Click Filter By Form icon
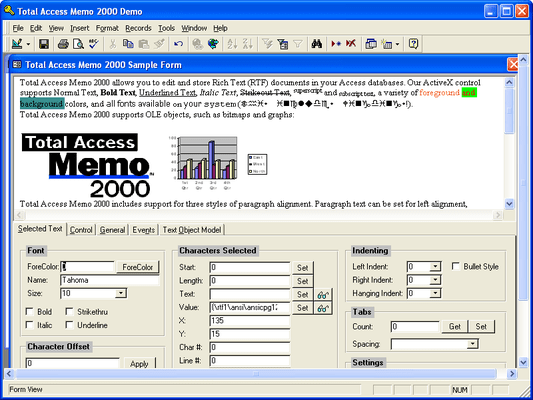Viewport: 533px width, 400px height. [282, 44]
